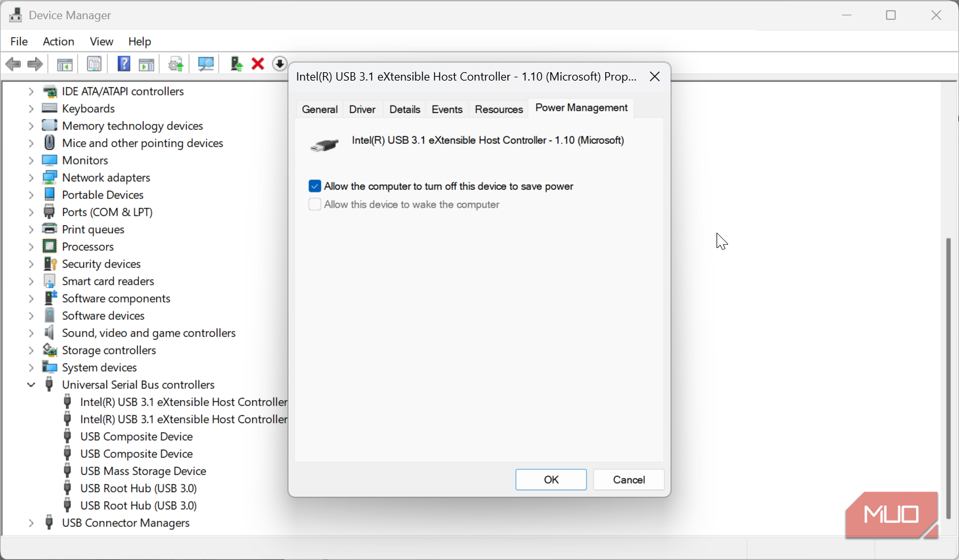Click the Forward arrow in the toolbar

coord(35,64)
